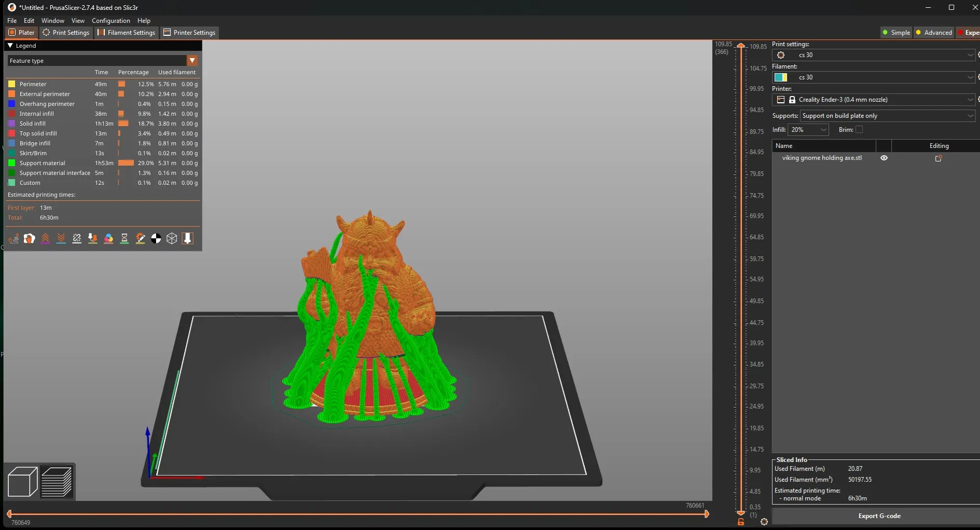Toggle Print pauses hourglass icon
Screen dimensions: 980x530
125,238
